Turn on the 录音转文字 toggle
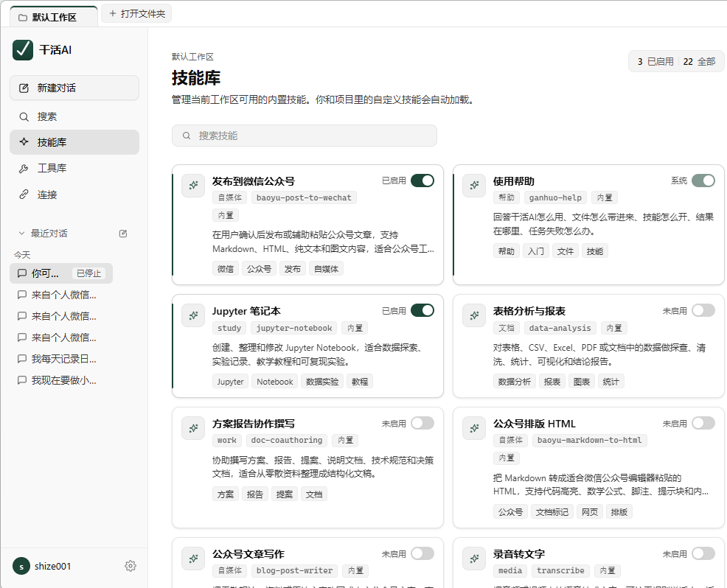The image size is (727, 588). (703, 553)
